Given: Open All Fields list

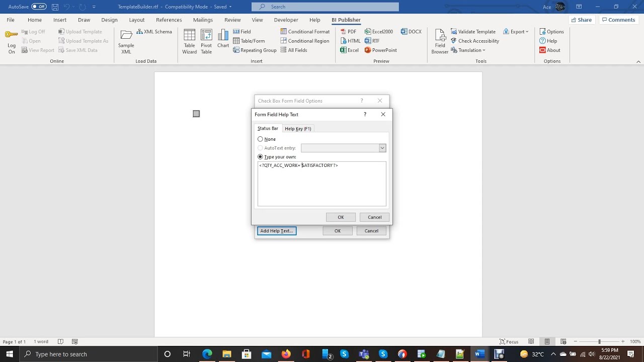Looking at the screenshot, I should pos(294,50).
